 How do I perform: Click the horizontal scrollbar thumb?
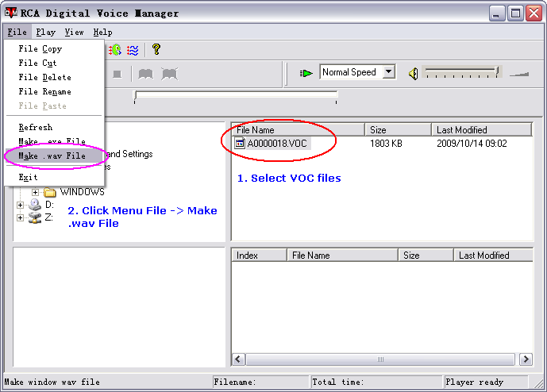pyautogui.click(x=380, y=359)
